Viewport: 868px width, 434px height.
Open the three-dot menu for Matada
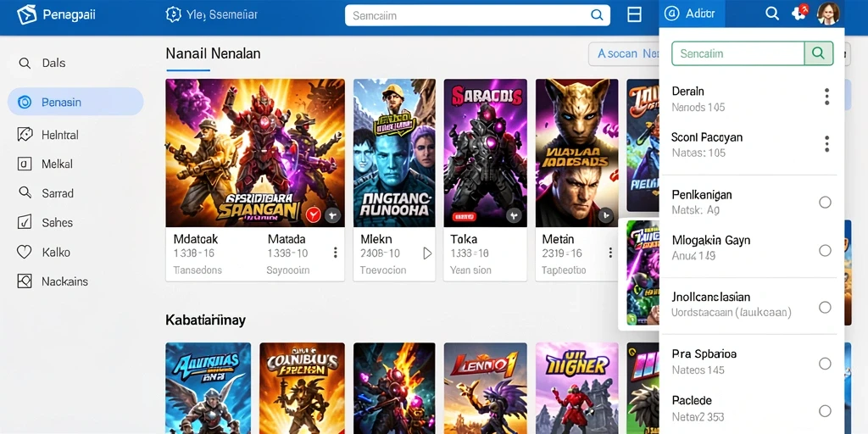335,253
